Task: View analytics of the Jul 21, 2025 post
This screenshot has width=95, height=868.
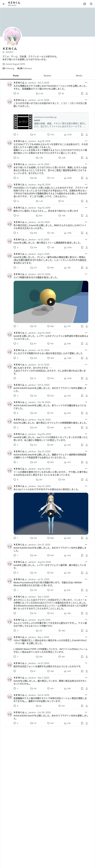Action: pos(68,134)
